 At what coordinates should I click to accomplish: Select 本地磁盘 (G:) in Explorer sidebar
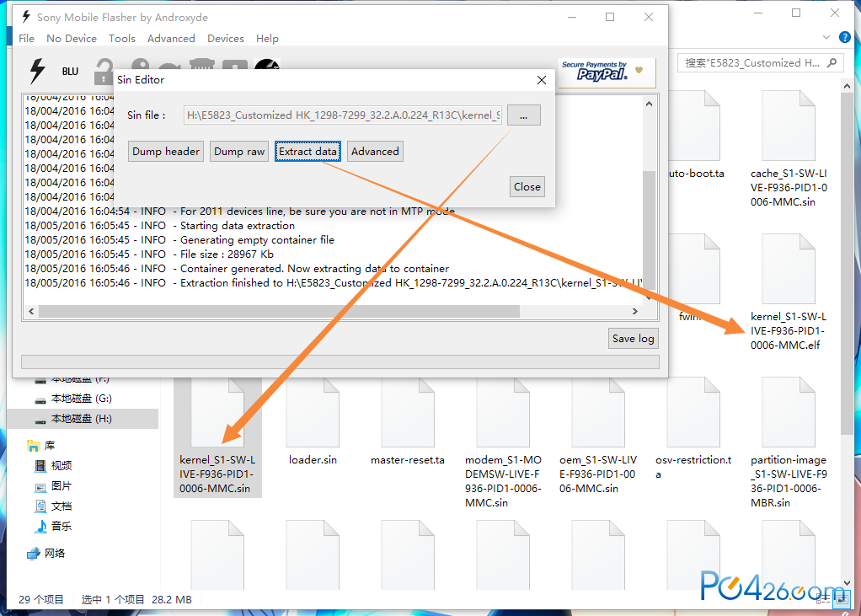[73, 399]
